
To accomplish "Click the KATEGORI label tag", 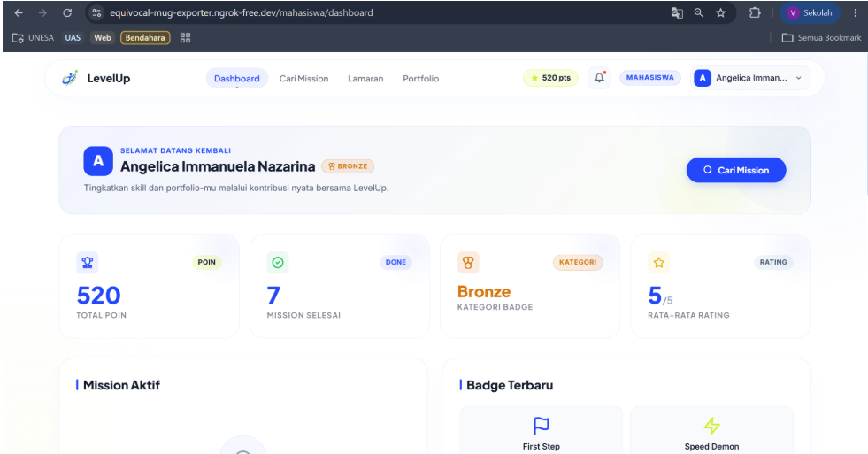I will pyautogui.click(x=578, y=263).
